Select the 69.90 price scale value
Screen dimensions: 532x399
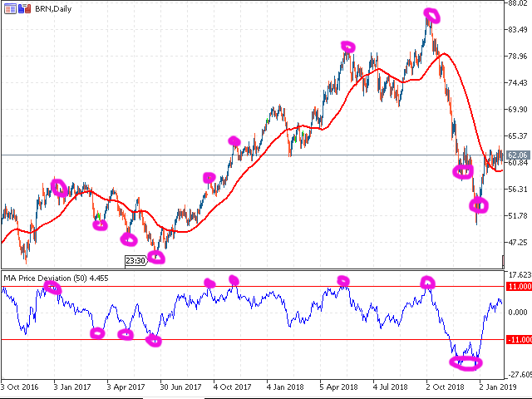518,109
